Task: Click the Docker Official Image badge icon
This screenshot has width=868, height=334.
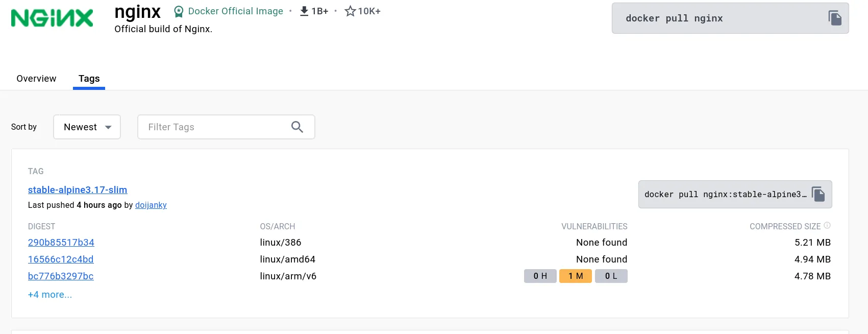Action: (x=179, y=11)
